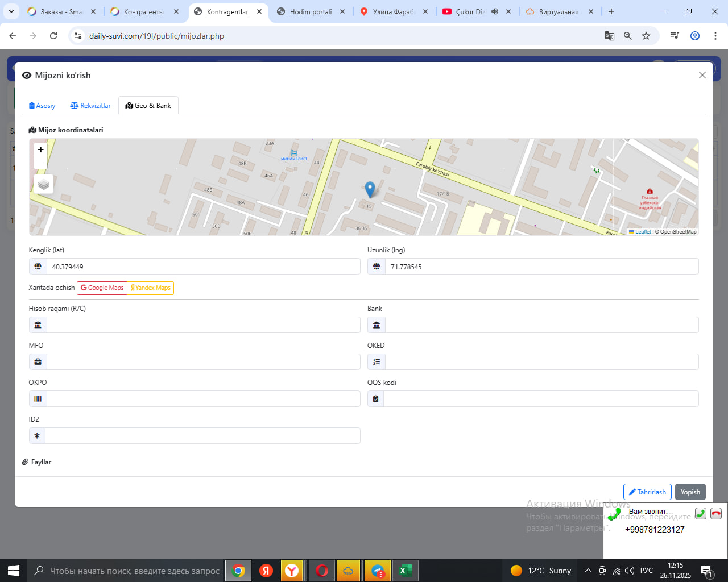Open Excel from the taskbar

point(405,571)
